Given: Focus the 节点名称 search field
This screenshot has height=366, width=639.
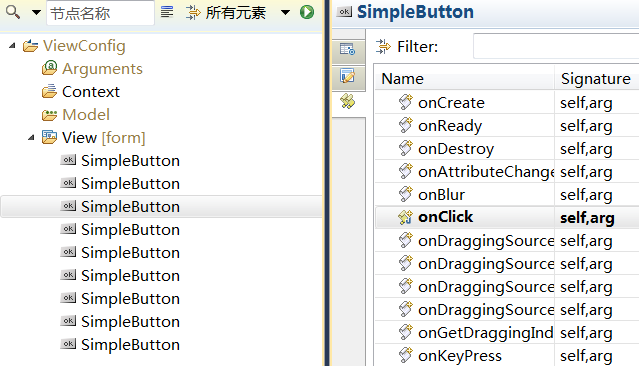Looking at the screenshot, I should pos(100,13).
